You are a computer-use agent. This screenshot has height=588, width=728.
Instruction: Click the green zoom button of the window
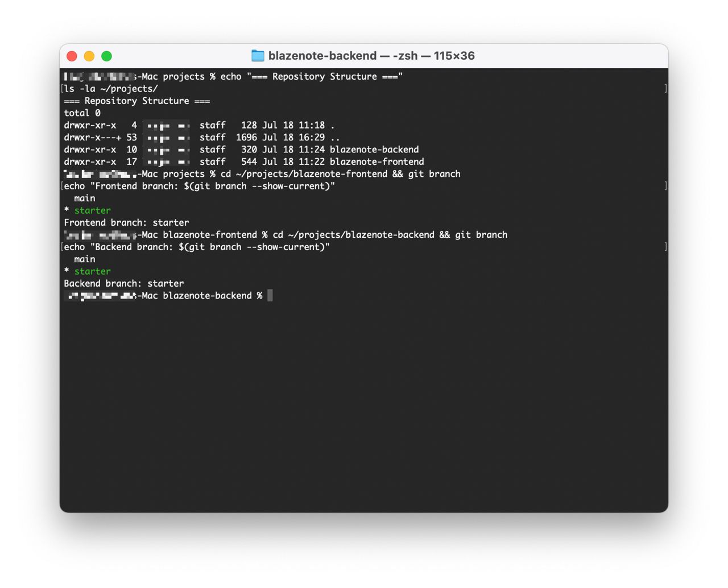pyautogui.click(x=106, y=56)
